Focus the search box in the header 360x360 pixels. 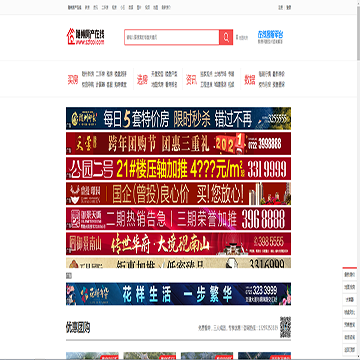[172, 37]
